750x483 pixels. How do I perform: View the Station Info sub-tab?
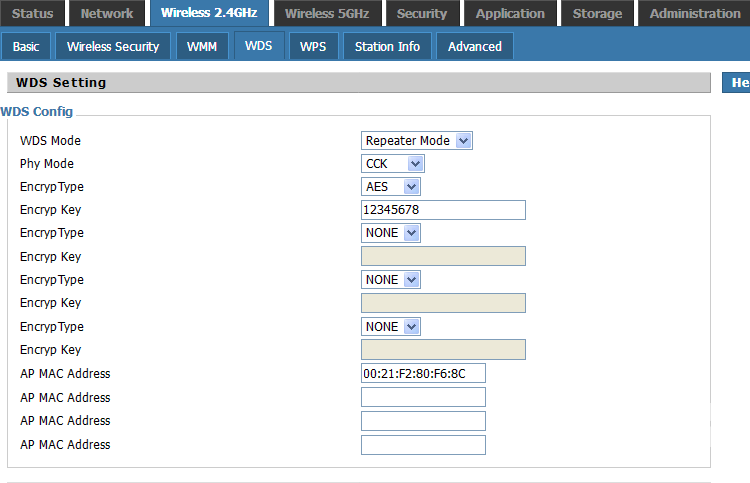(x=387, y=47)
